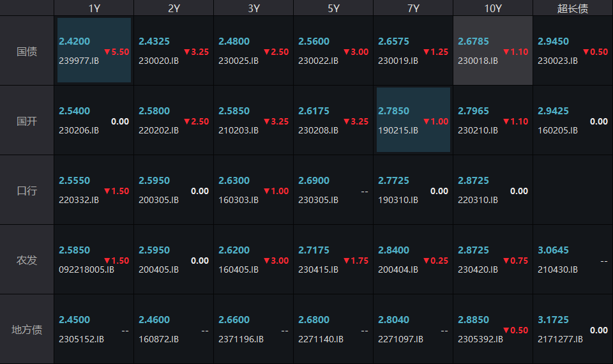Open the 230023.IB ultra-long bond cell
Screen dimensions: 613x364
(573, 50)
